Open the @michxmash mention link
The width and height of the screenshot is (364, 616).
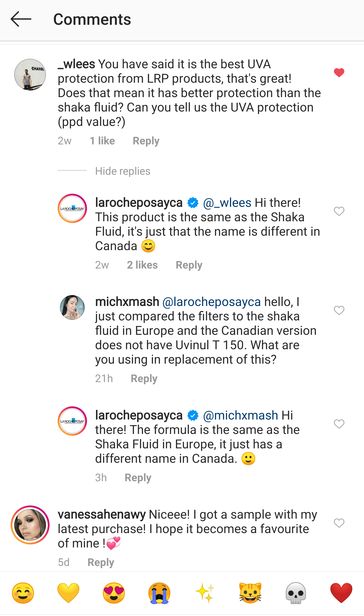tap(240, 415)
